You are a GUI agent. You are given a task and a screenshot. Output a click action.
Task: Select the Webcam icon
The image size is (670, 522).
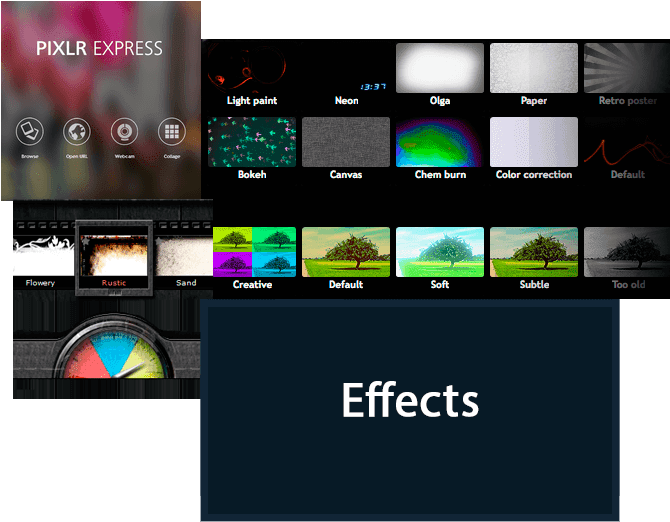tap(124, 131)
